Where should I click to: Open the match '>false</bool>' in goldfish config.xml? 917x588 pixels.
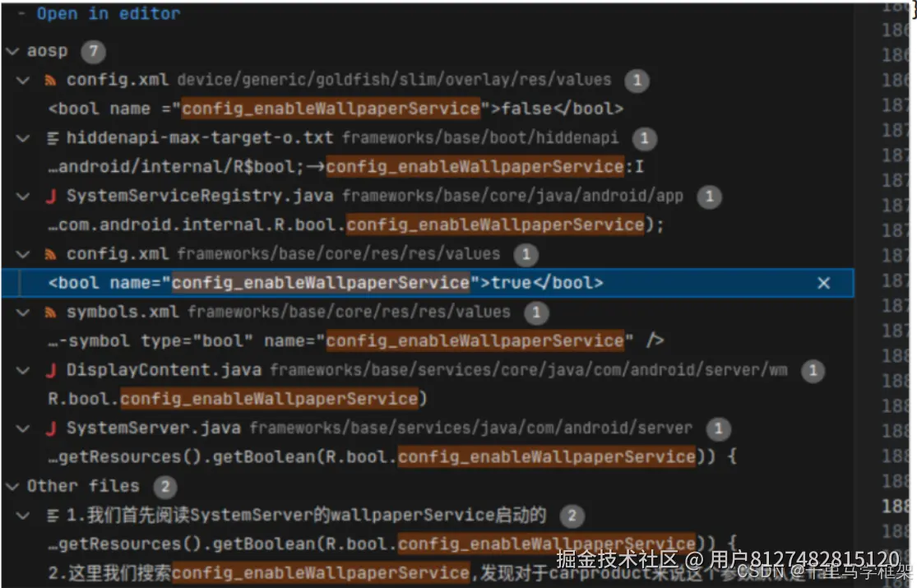click(336, 109)
